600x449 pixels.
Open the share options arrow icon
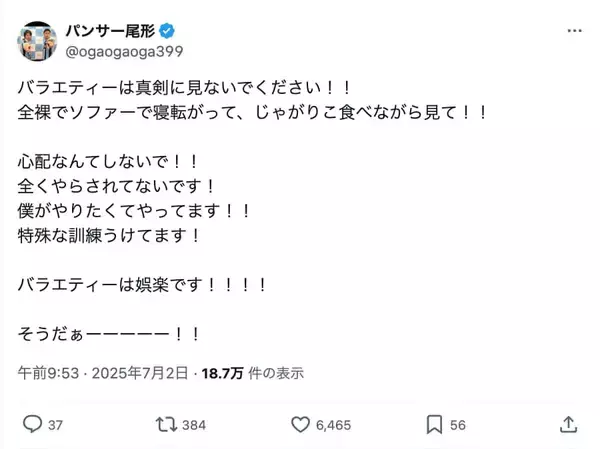(x=567, y=424)
